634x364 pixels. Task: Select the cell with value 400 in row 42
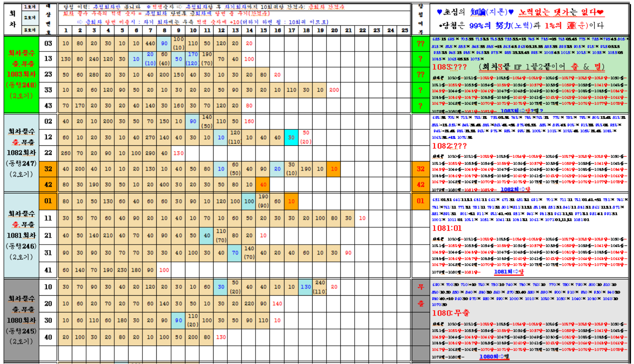[164, 184]
